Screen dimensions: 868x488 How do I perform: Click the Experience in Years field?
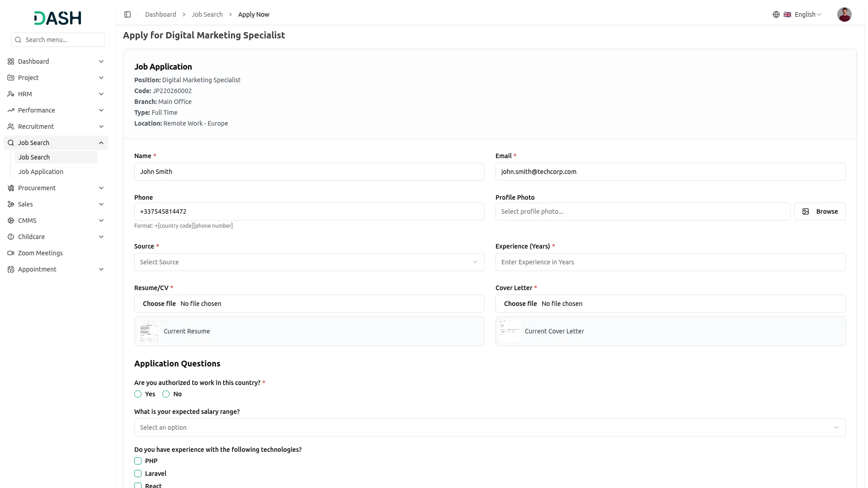click(670, 262)
